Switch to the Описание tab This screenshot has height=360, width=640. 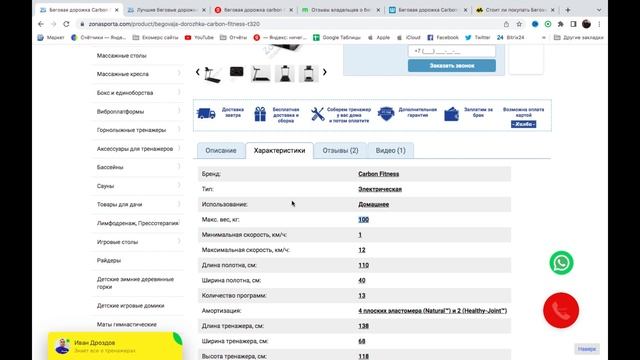221,151
